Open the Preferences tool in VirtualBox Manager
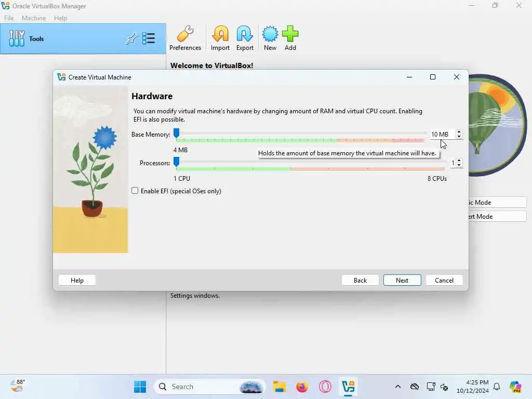Screen dimensions: 532x399 tap(185, 38)
